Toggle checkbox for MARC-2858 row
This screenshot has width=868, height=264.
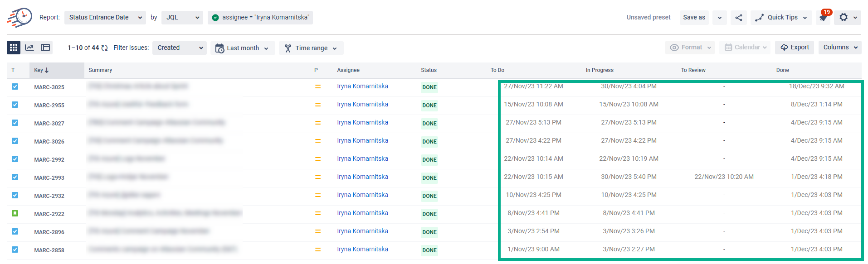[x=15, y=250]
